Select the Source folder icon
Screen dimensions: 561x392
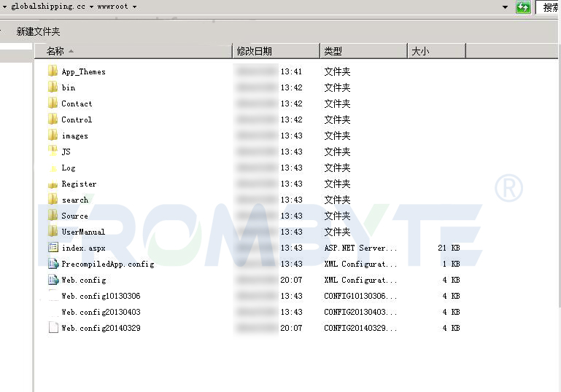click(x=53, y=215)
